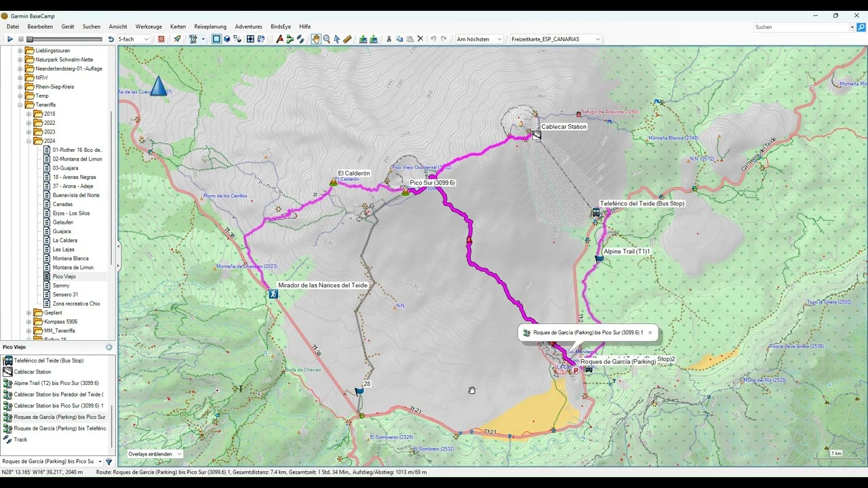Close the route info popup on map
Screen dimensions: 868x488
pyautogui.click(x=650, y=333)
